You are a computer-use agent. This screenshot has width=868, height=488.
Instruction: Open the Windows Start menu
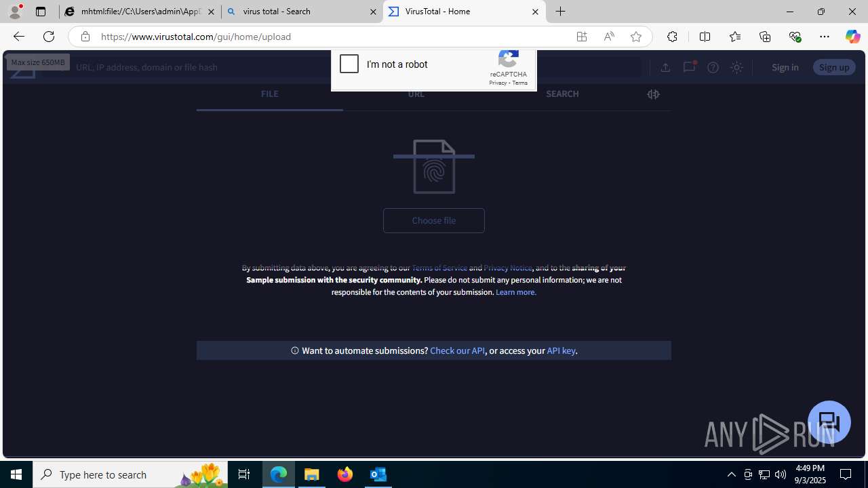16,474
